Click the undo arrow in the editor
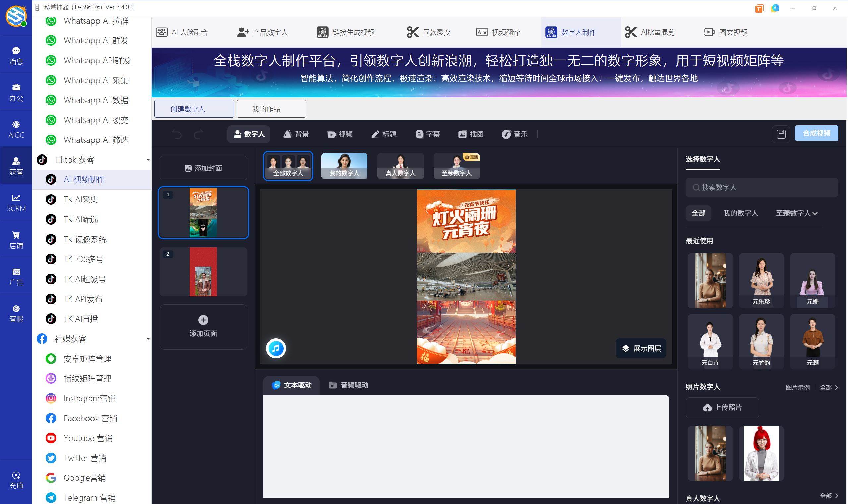 [176, 134]
